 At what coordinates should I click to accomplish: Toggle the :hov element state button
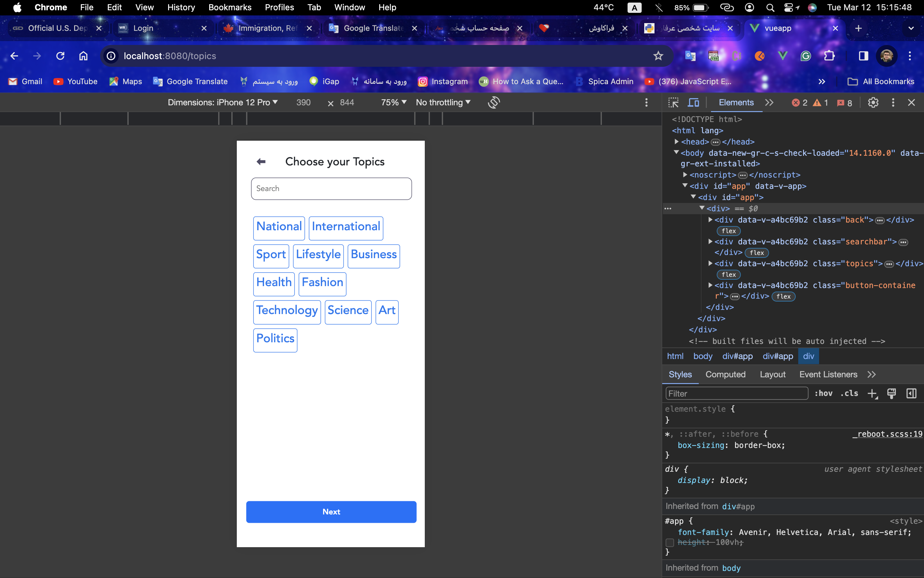tap(823, 393)
